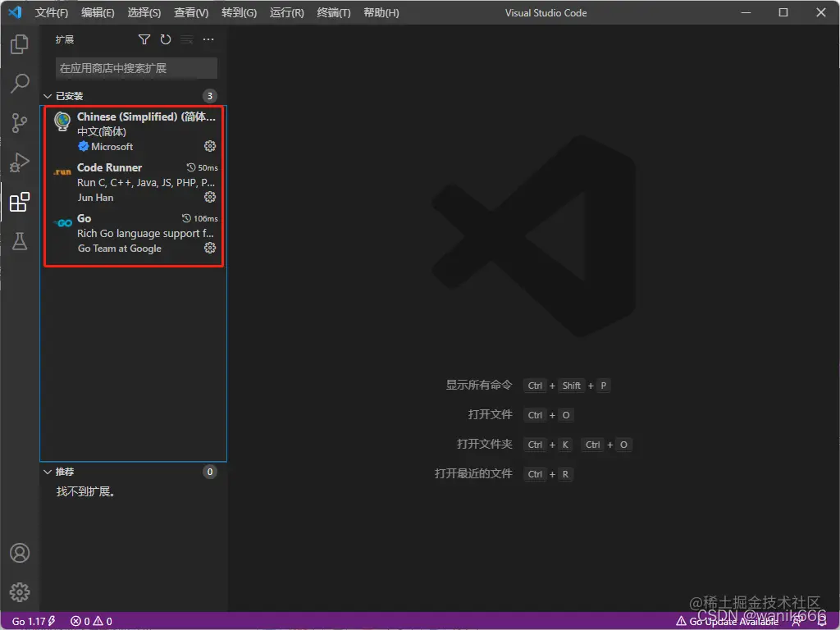Click the VS Code logo in title bar
Viewport: 840px width, 630px height.
15,12
